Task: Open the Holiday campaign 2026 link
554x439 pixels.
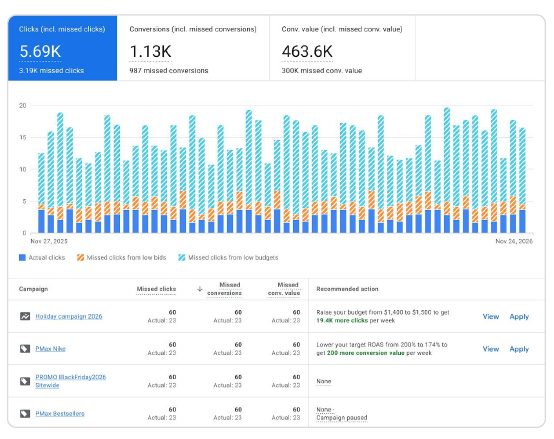Action: tap(69, 316)
